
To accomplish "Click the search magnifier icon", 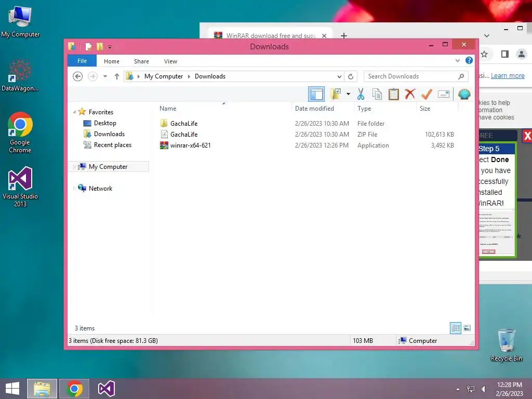I will [x=461, y=76].
